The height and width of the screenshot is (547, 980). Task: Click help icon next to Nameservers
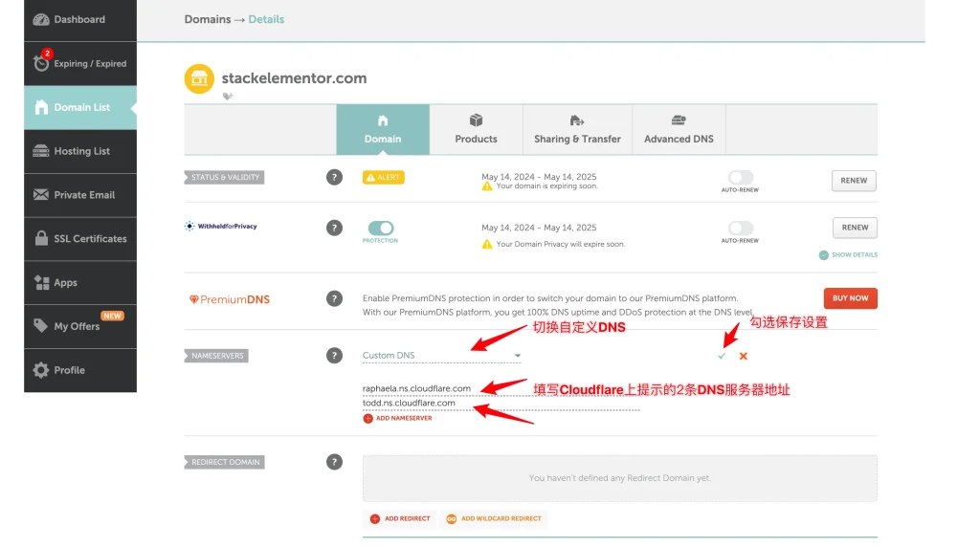coord(334,356)
